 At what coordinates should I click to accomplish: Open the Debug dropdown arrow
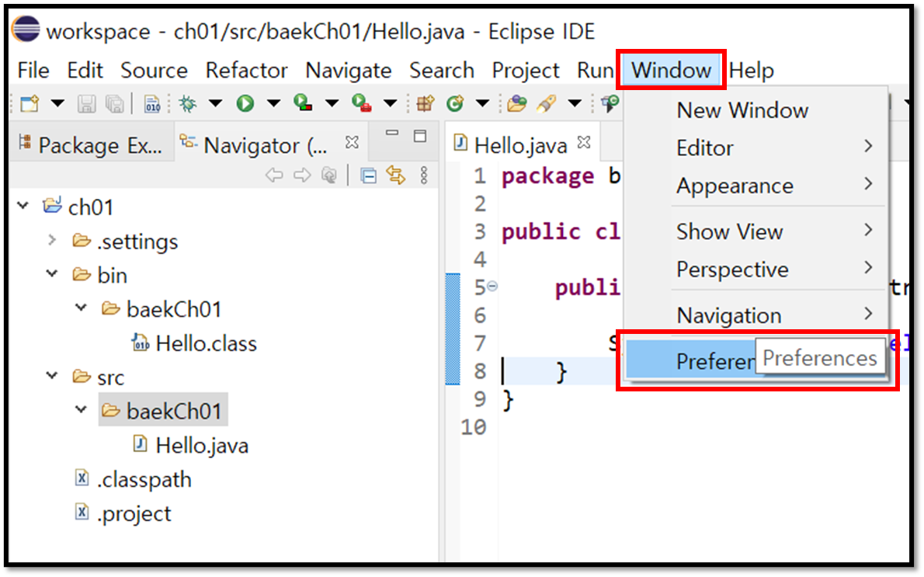coord(215,104)
